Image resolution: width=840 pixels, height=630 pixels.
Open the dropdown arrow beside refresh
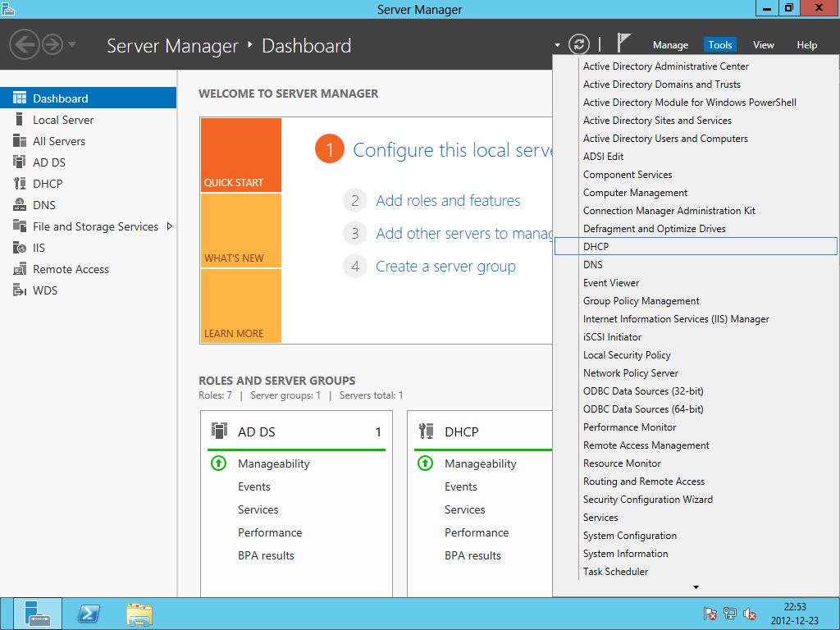pos(557,45)
